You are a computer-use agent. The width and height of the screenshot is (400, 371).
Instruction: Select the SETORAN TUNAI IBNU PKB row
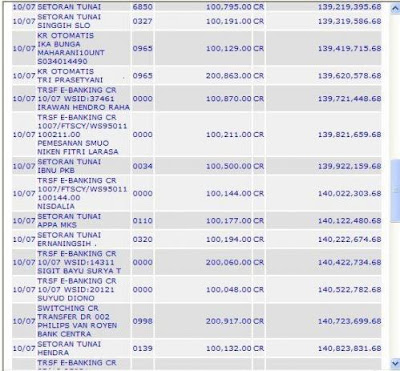pos(197,166)
